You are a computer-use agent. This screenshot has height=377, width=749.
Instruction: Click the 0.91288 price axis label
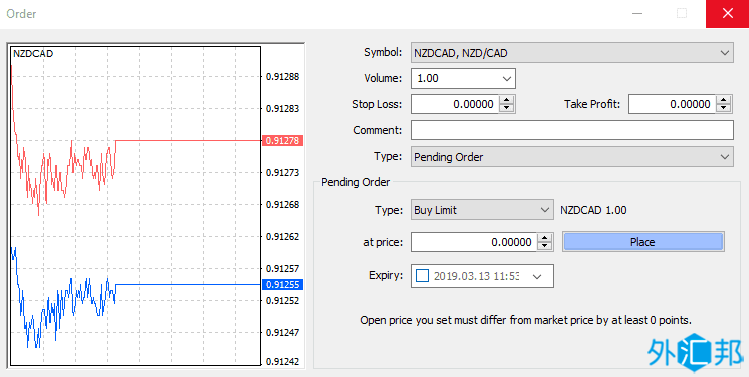pos(282,76)
